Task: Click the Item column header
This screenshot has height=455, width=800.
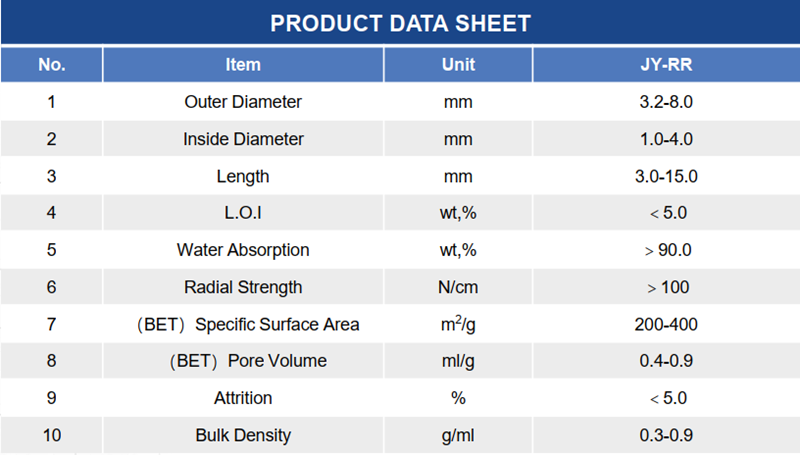Action: (243, 65)
